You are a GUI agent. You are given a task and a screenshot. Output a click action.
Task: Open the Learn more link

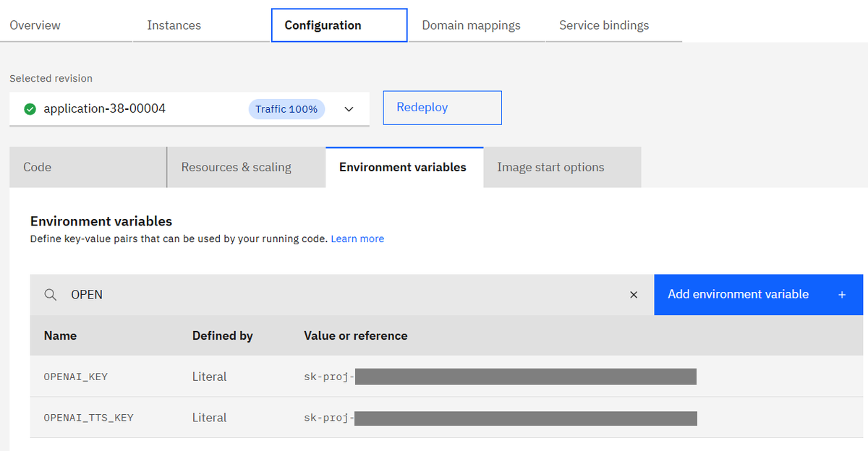tap(357, 239)
